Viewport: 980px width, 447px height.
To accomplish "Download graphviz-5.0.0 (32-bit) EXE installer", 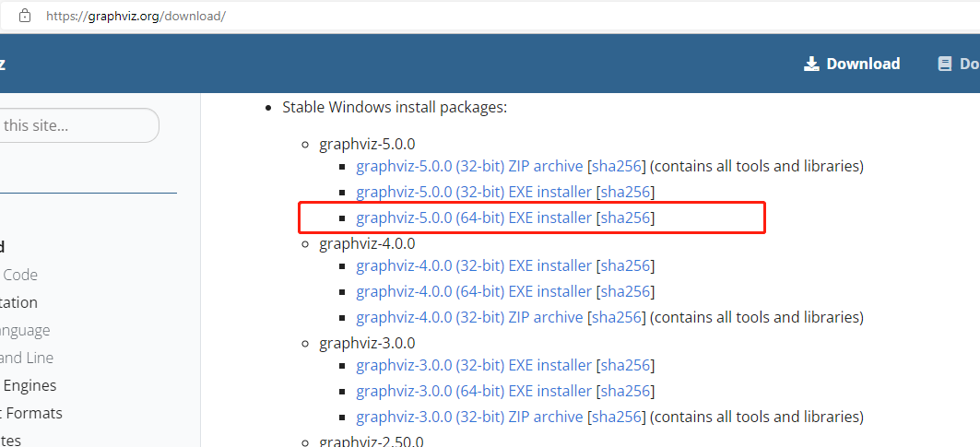I will click(474, 192).
